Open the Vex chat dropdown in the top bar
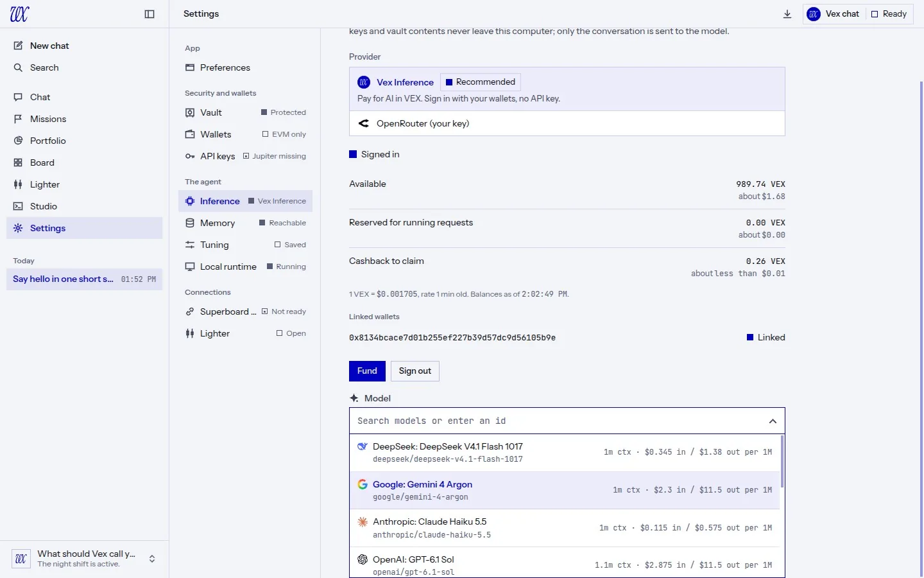Screen dimensions: 924x578 point(833,14)
